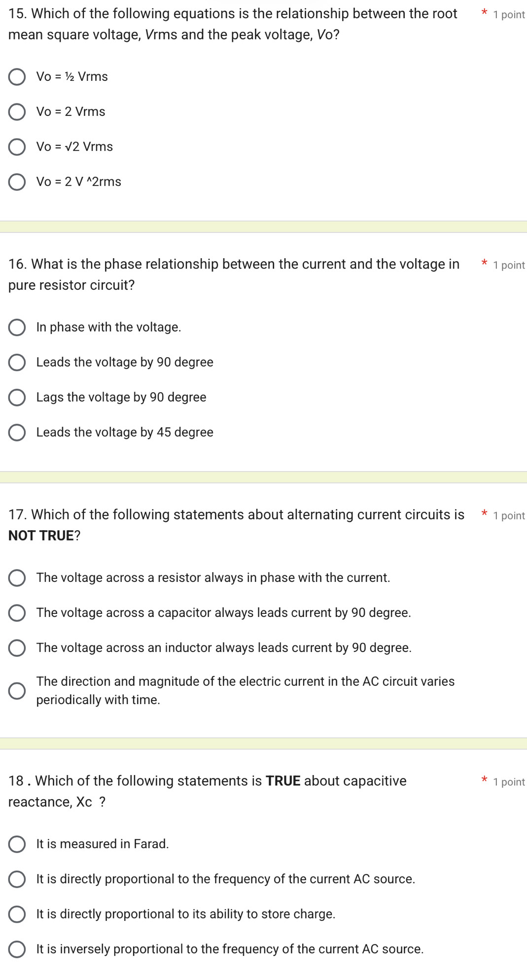This screenshot has width=527, height=980.
Task: Select the AC current varies periodically option
Action: (x=17, y=691)
